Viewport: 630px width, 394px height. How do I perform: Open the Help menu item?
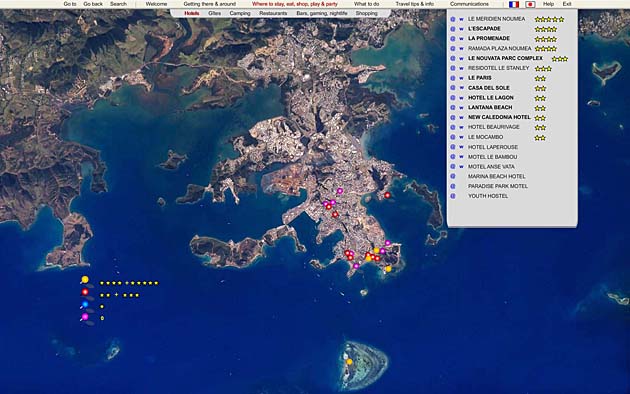tap(548, 4)
